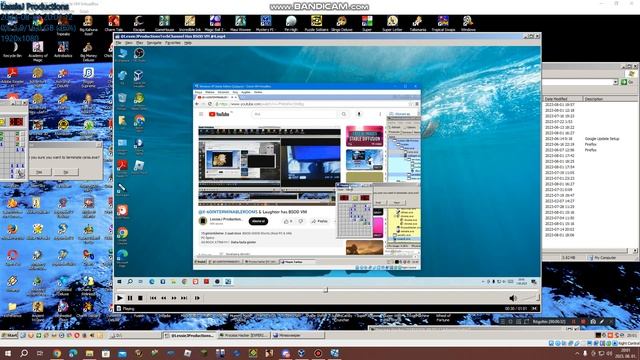
Task: Expand the address bar dropdown in Explorer window
Action: click(615, 82)
